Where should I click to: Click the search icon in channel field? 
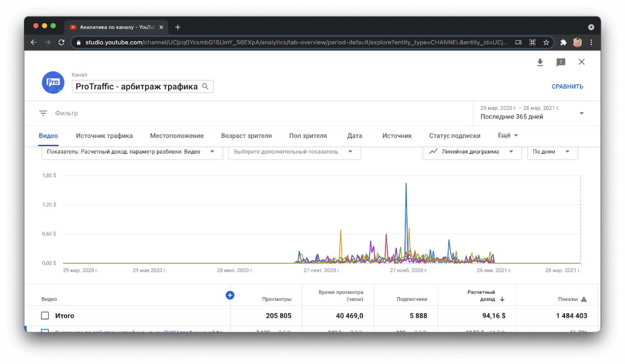click(x=205, y=86)
